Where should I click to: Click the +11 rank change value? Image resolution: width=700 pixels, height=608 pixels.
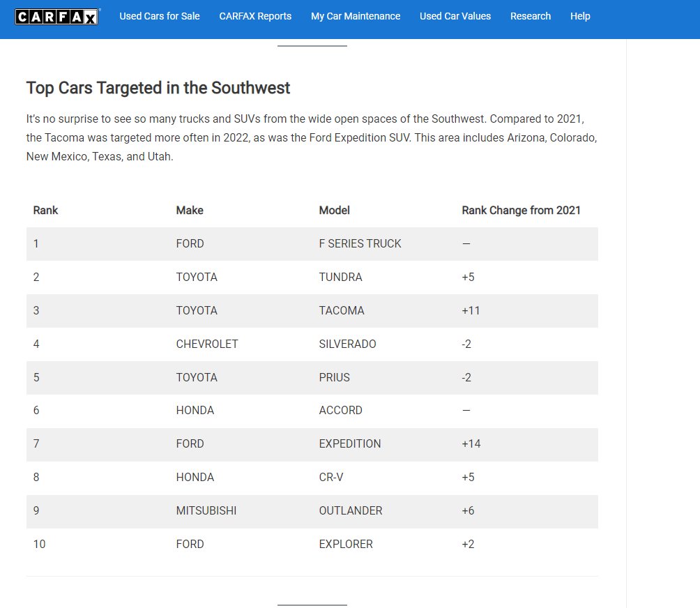point(471,311)
